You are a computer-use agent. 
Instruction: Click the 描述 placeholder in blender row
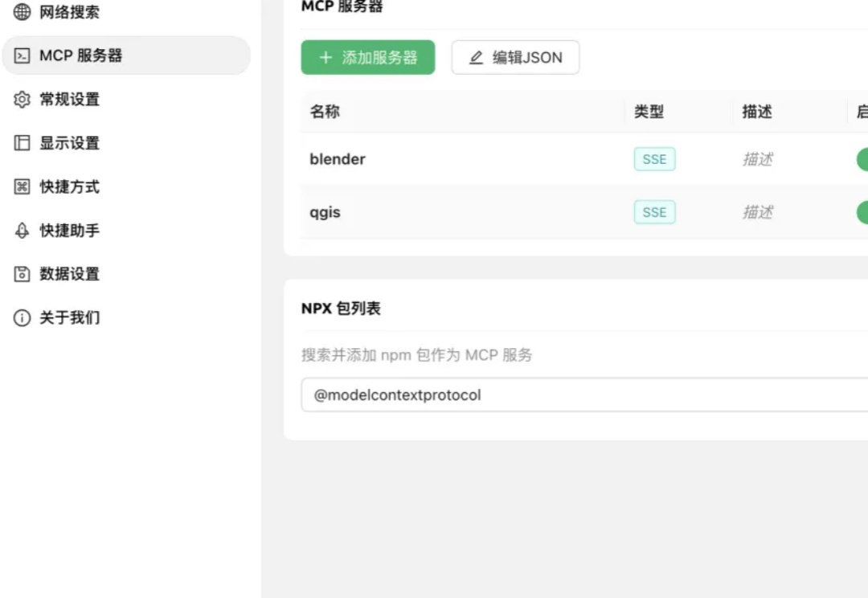click(x=758, y=159)
